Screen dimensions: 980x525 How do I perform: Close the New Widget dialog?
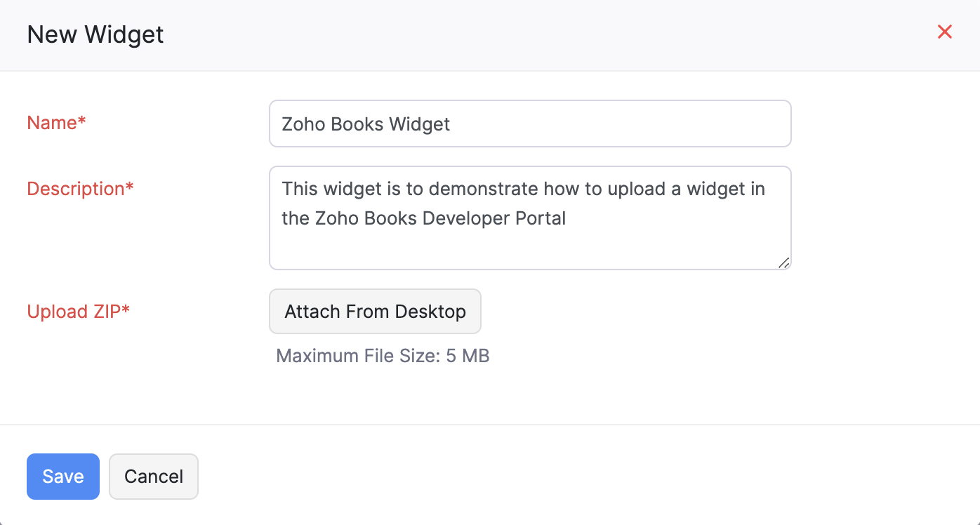pyautogui.click(x=945, y=32)
